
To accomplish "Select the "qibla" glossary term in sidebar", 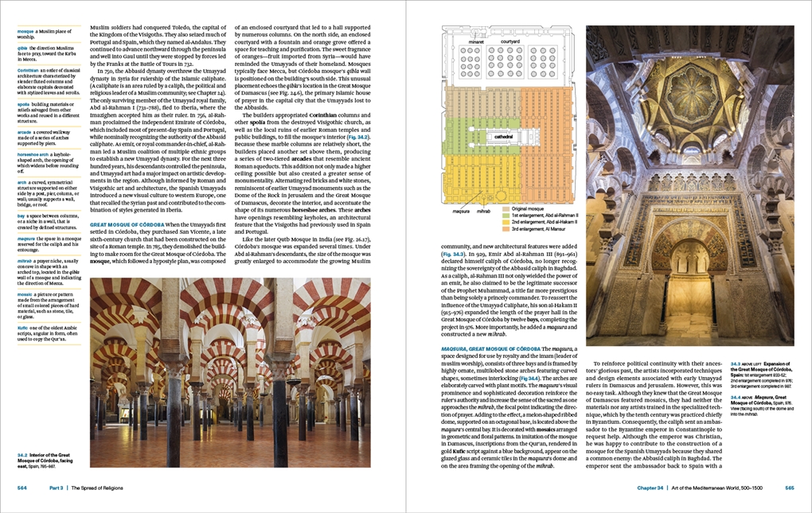I will tap(22, 47).
